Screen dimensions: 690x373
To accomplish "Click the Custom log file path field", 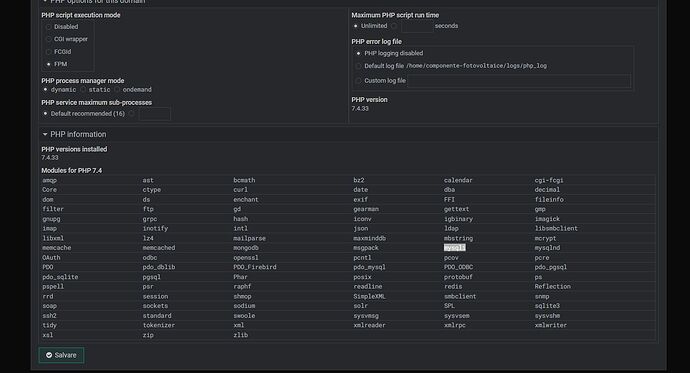I will click(x=519, y=81).
